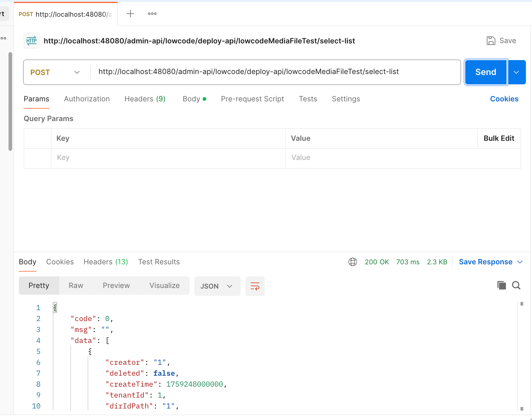532x420 pixels.
Task: Click the Save floppy disk icon
Action: (x=491, y=41)
